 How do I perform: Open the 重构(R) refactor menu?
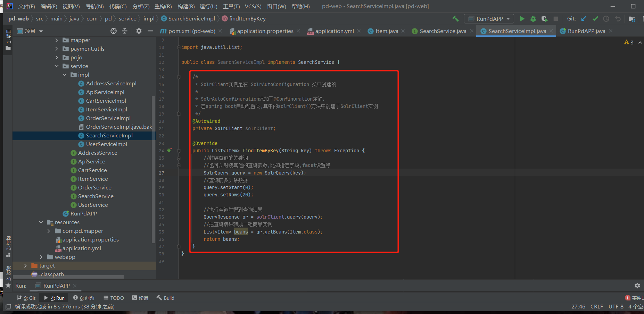point(163,7)
